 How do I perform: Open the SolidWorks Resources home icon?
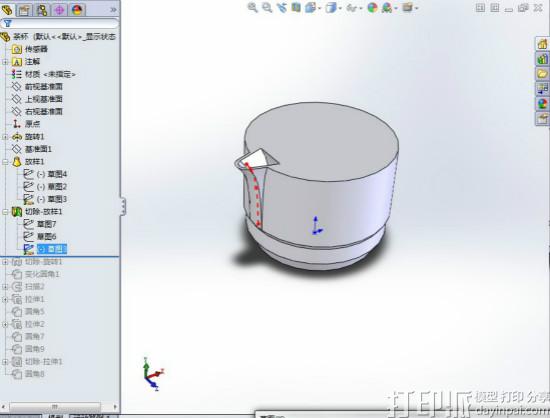(542, 43)
